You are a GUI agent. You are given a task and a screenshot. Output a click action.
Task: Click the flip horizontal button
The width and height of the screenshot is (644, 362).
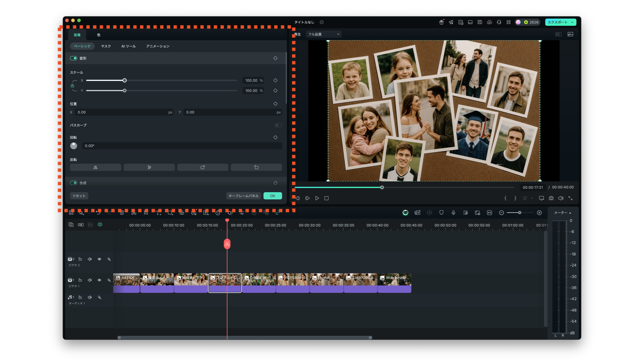click(x=96, y=167)
